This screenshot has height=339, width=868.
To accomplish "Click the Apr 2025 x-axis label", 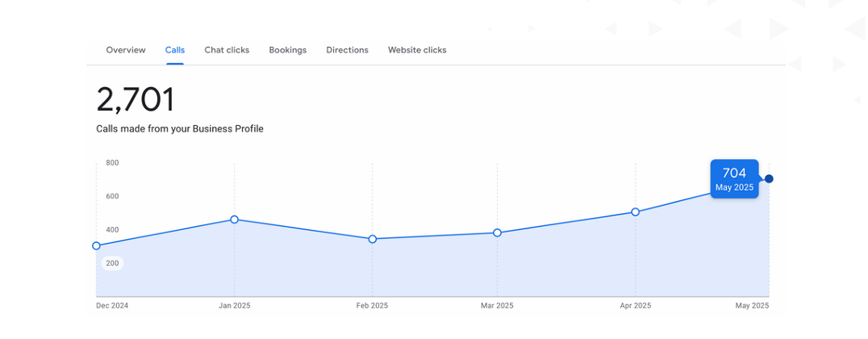I will tap(636, 306).
